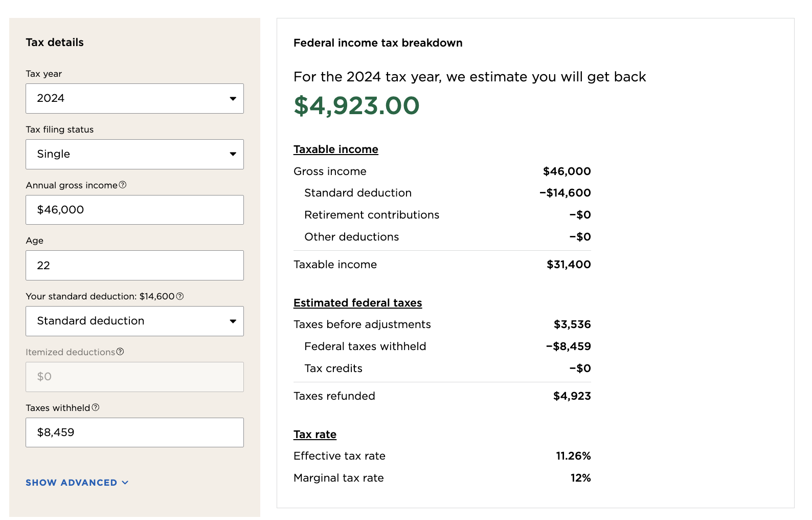Click the Taxable income heading link

335,149
